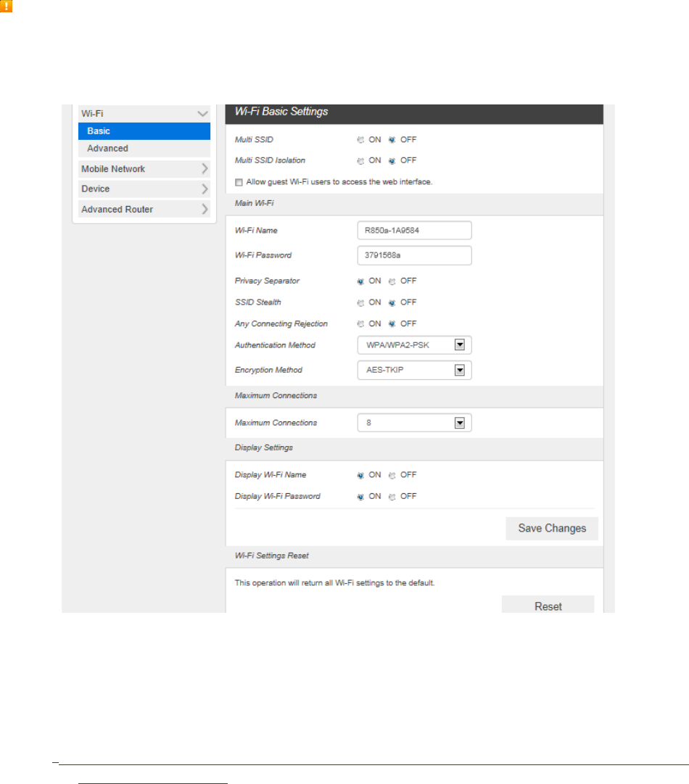This screenshot has height=784, width=689.
Task: Set Display Wi-Fi Password to ON
Action: (360, 497)
